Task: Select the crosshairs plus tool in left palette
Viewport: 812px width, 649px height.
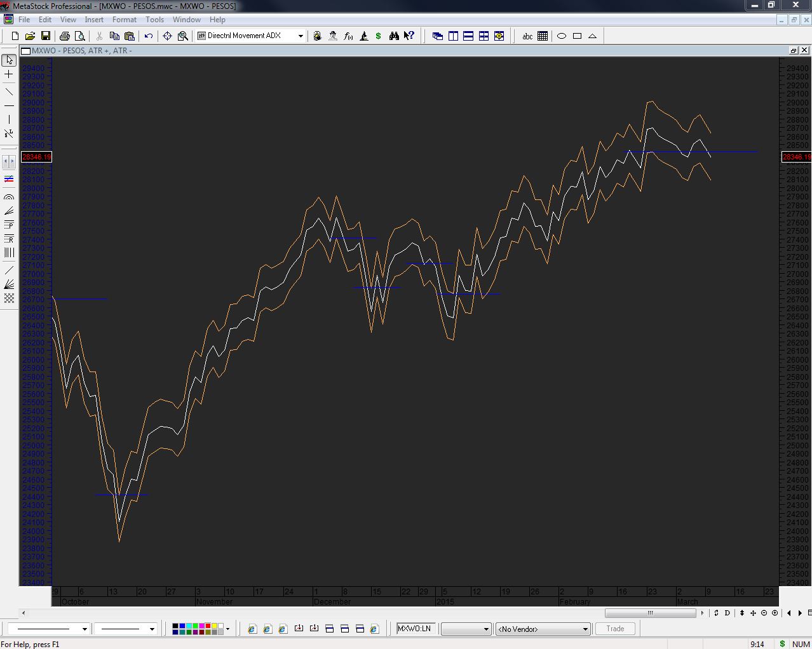Action: [9, 74]
